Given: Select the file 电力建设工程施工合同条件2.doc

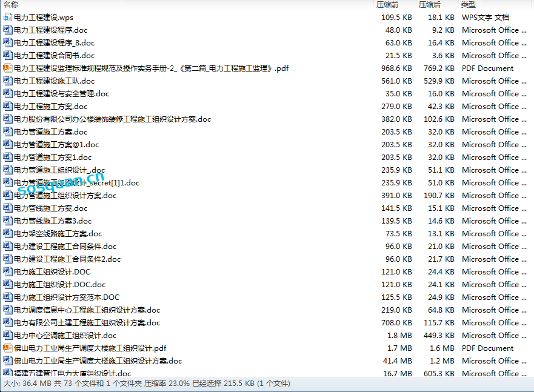Looking at the screenshot, I should coord(67,259).
